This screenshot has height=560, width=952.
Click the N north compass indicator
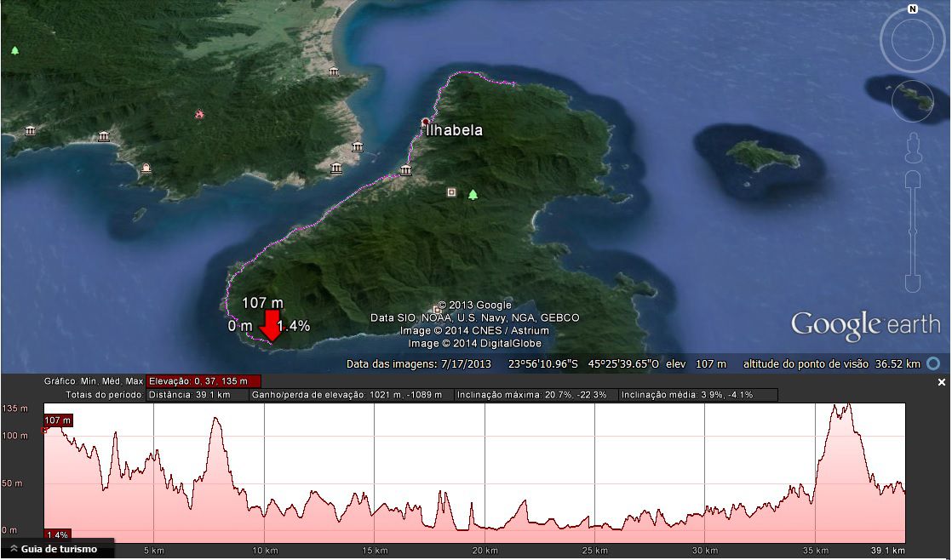(912, 9)
